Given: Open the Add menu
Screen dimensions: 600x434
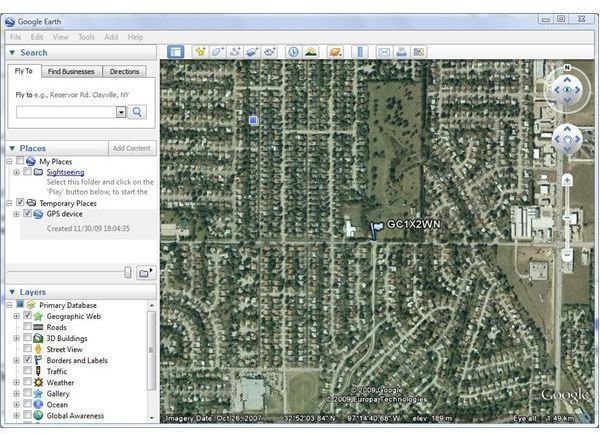Looking at the screenshot, I should coord(111,37).
